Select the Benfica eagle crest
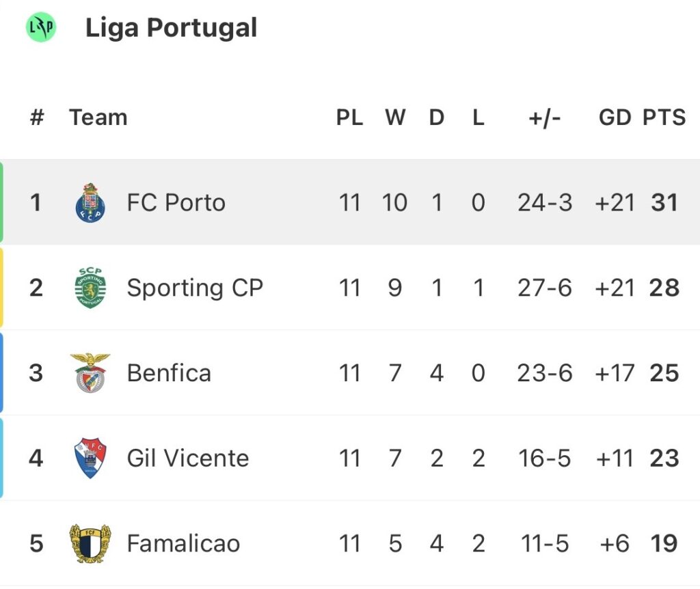The width and height of the screenshot is (700, 589). (x=90, y=373)
